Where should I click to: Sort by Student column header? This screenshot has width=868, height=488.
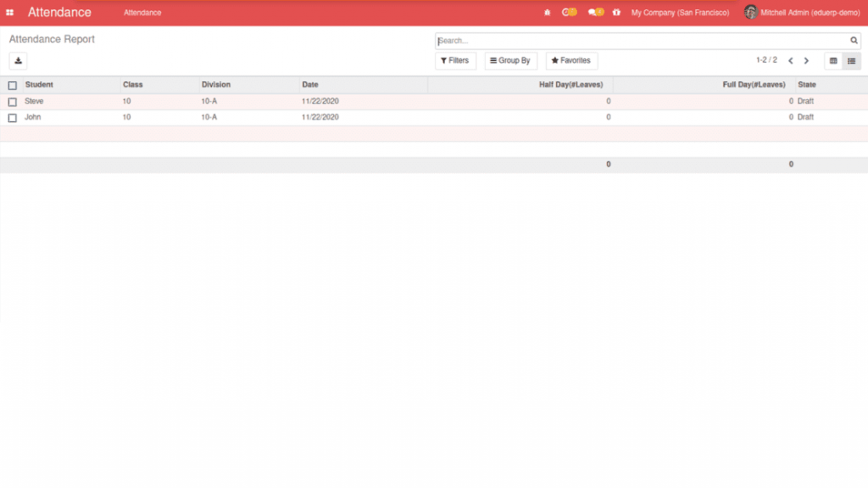39,85
